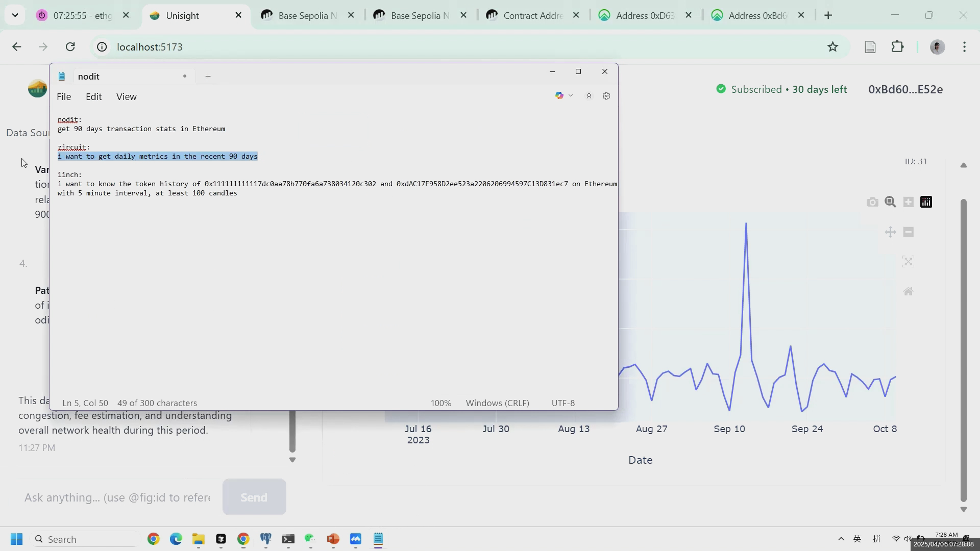Click the line 'get 90 days transaction stats in Ethereum'

(x=141, y=129)
